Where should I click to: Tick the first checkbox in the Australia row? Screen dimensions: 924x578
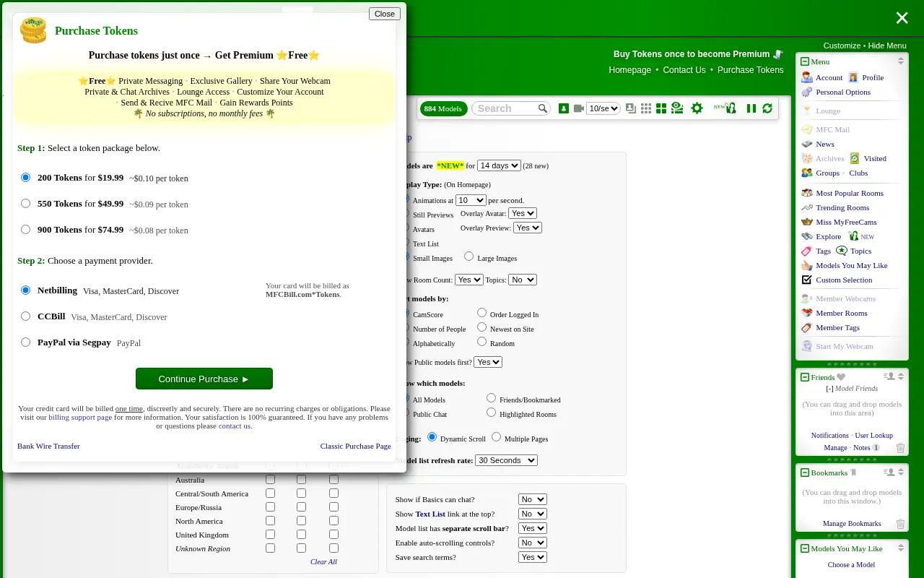(x=270, y=480)
